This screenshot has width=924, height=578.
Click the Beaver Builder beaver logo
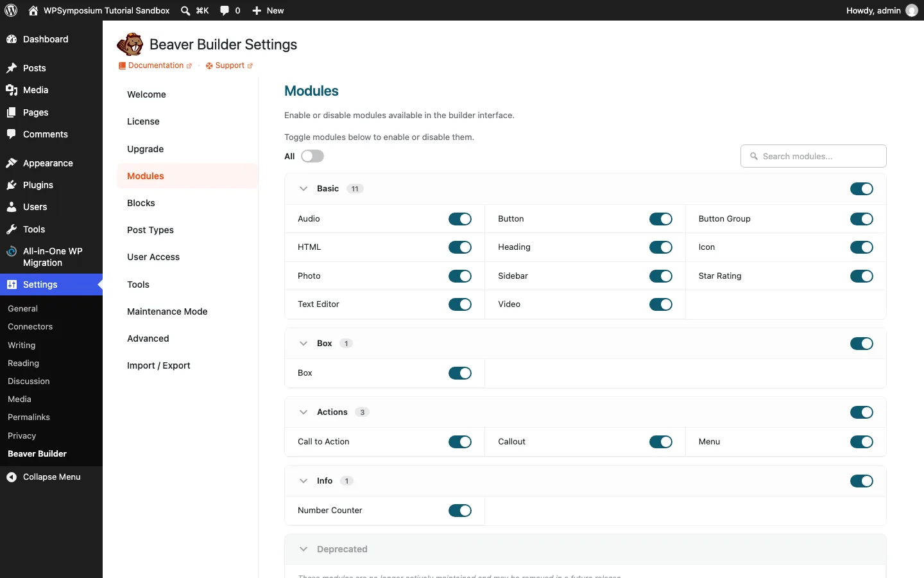(x=130, y=44)
